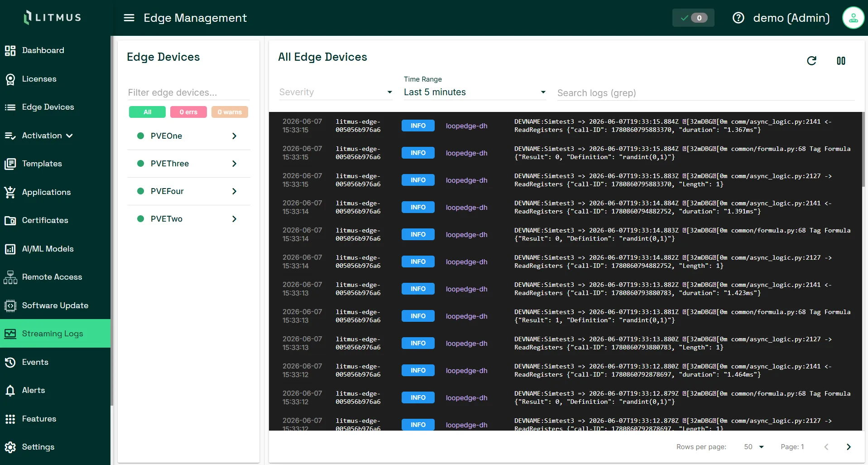The width and height of the screenshot is (868, 465).
Task: Click the Dashboard sidebar icon
Action: [10, 50]
